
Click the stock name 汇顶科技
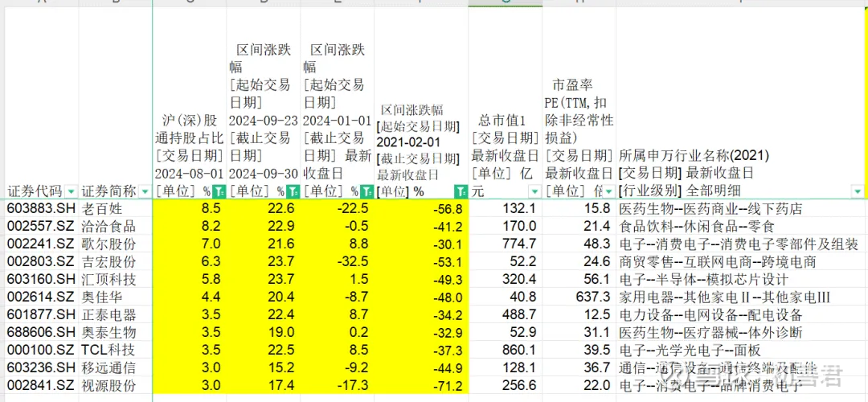108,280
